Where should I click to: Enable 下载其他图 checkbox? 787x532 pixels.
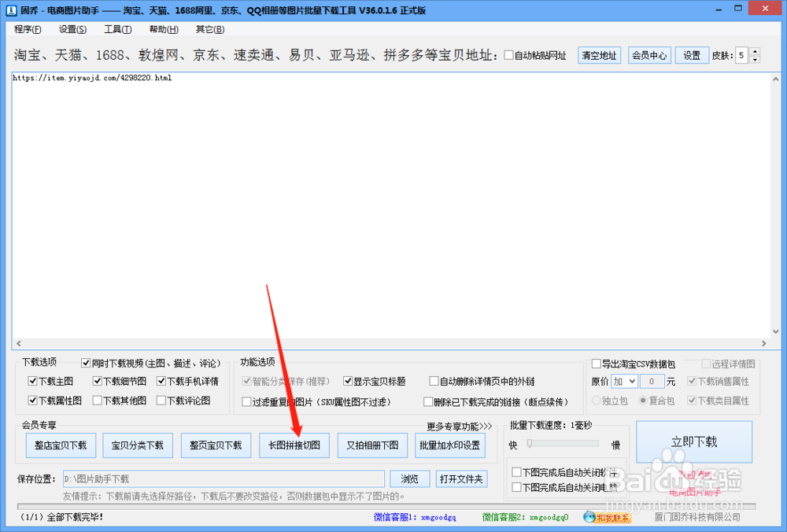(x=98, y=401)
